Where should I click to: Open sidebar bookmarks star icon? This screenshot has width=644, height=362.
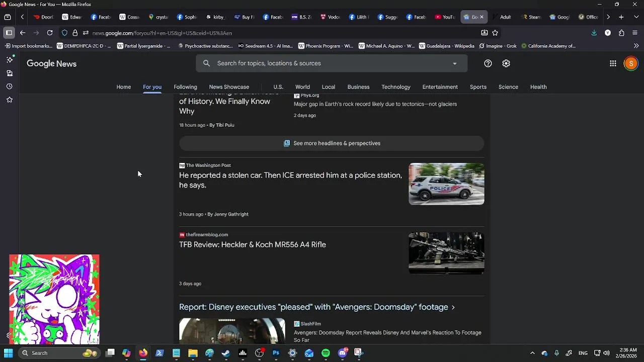(9, 100)
